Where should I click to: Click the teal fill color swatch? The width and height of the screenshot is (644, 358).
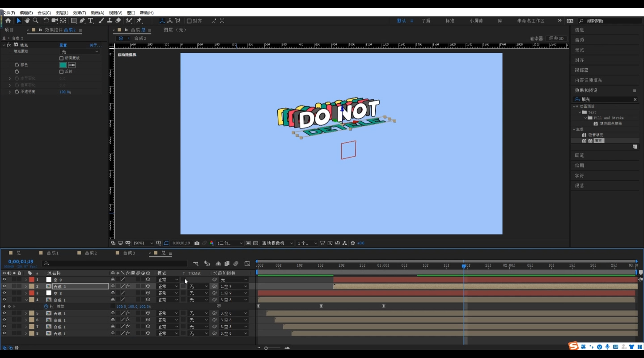63,65
